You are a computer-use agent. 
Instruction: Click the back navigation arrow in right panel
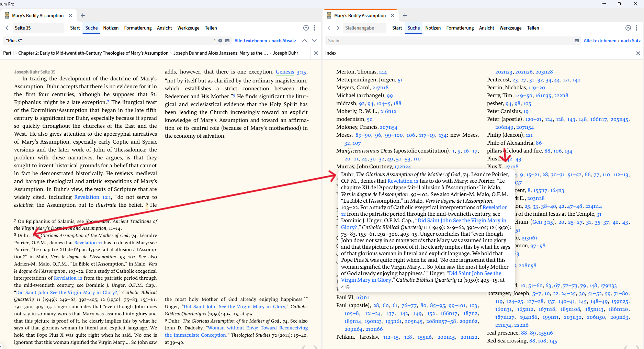pos(329,28)
